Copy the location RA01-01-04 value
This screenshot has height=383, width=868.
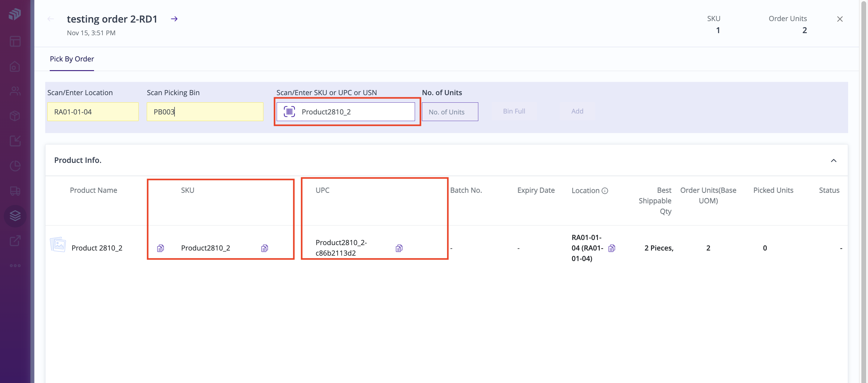click(612, 248)
